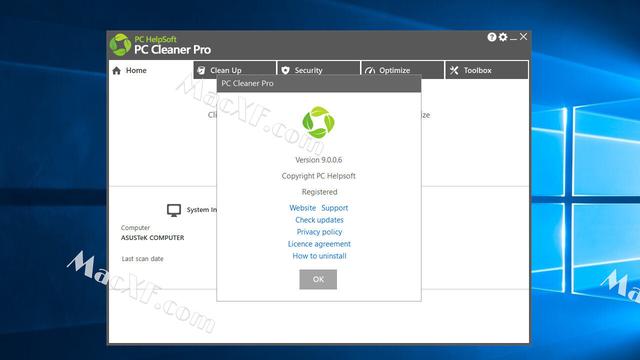The width and height of the screenshot is (640, 360).
Task: Click the PC Cleaner Pro leaf logo in header
Action: click(x=120, y=45)
